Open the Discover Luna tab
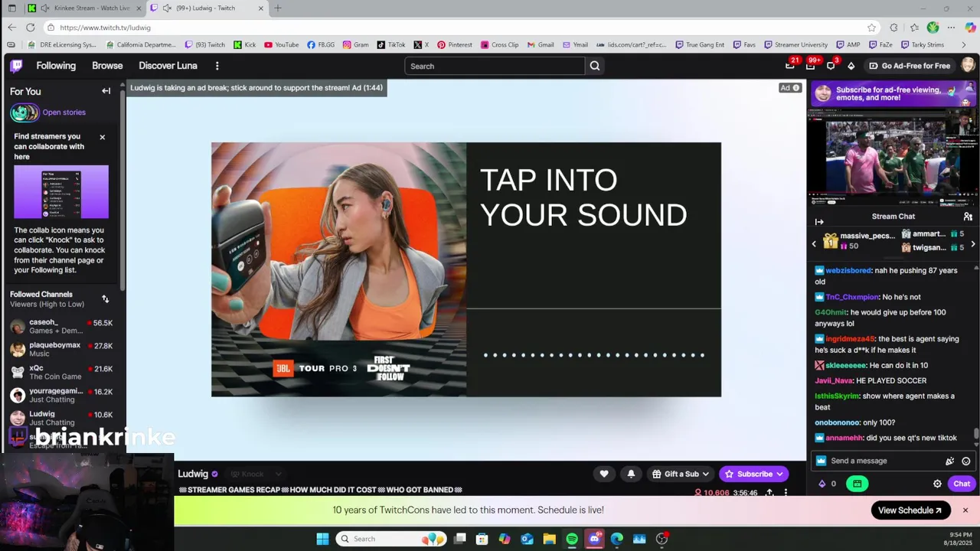 [x=168, y=66]
